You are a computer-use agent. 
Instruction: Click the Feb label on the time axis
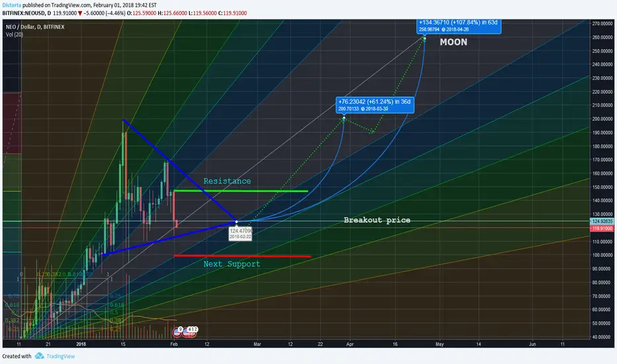[174, 344]
